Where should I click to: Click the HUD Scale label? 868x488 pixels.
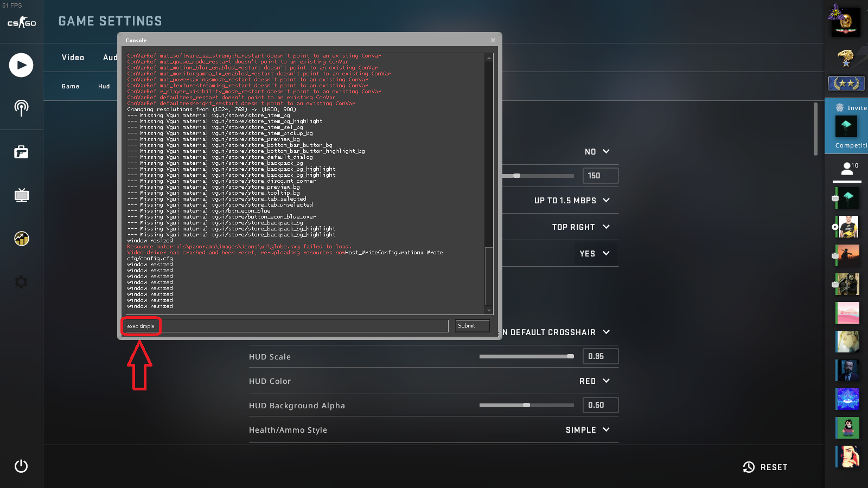[270, 357]
